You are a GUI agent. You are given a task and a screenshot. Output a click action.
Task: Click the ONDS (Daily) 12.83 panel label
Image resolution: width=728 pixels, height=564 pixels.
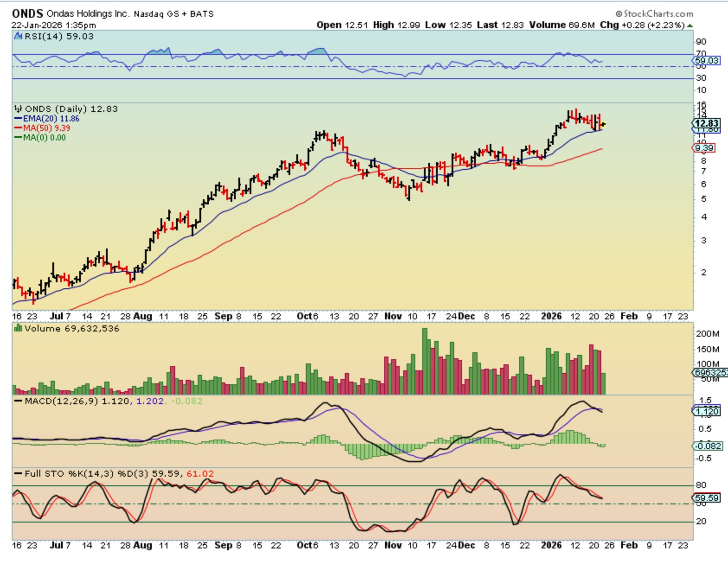(71, 108)
